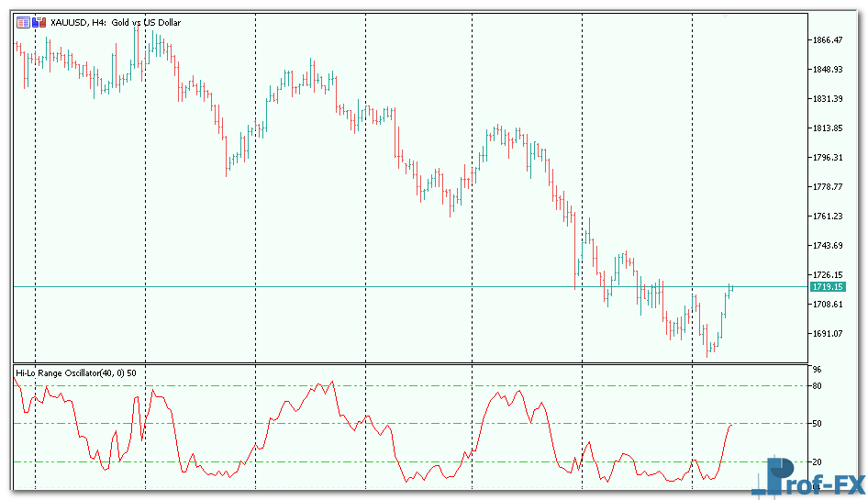Click the 1848.93 price scale value
The height and width of the screenshot is (500, 868).
pos(827,70)
